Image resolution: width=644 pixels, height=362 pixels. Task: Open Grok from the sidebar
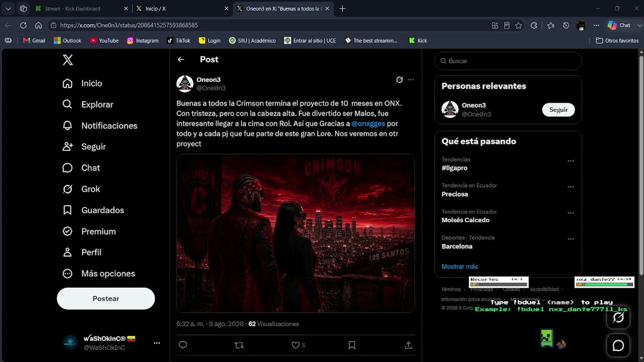81,189
